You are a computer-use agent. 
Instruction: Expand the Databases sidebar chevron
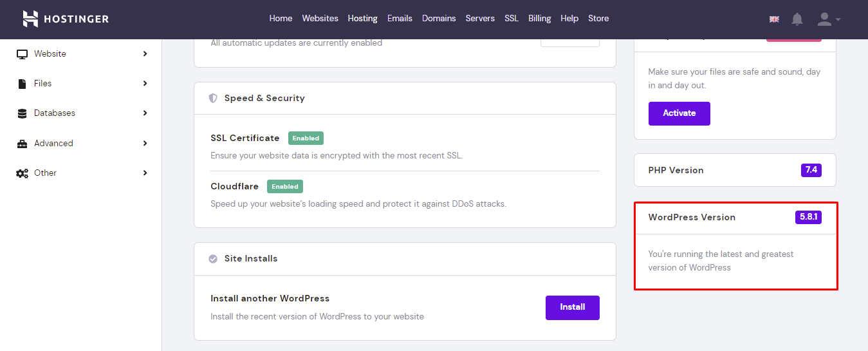145,113
